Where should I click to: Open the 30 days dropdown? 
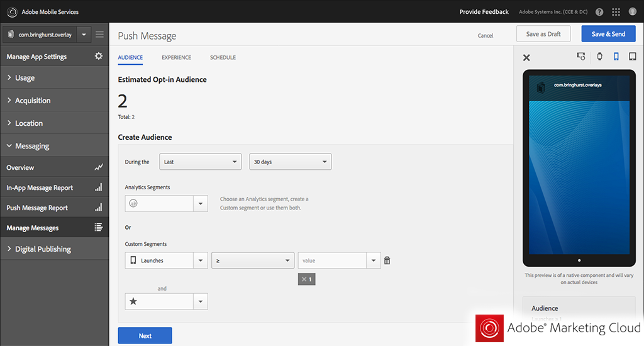pyautogui.click(x=290, y=162)
